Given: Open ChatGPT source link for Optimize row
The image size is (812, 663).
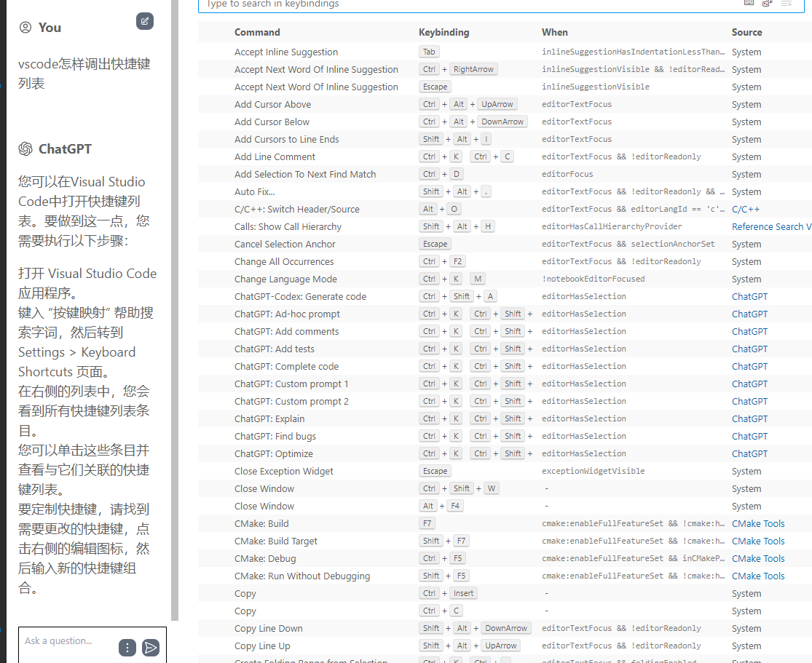Looking at the screenshot, I should (x=749, y=453).
